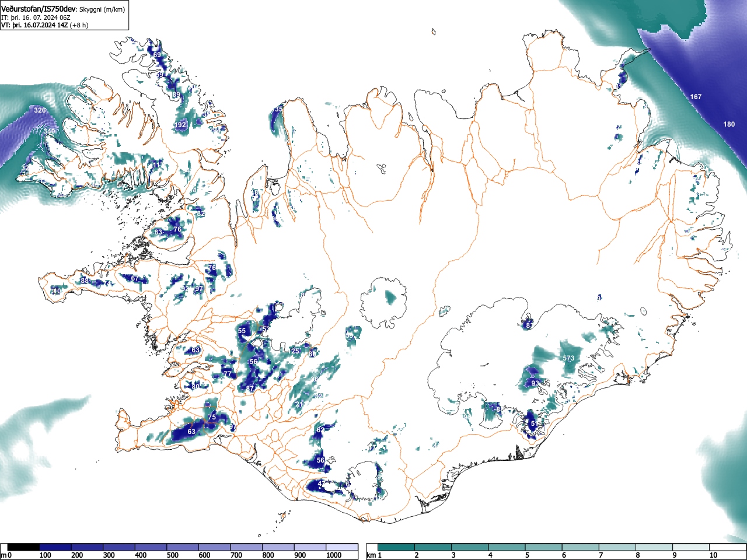Viewport: 747px width, 560px height.
Task: Click the '87' visibility value
Action: click(250, 388)
